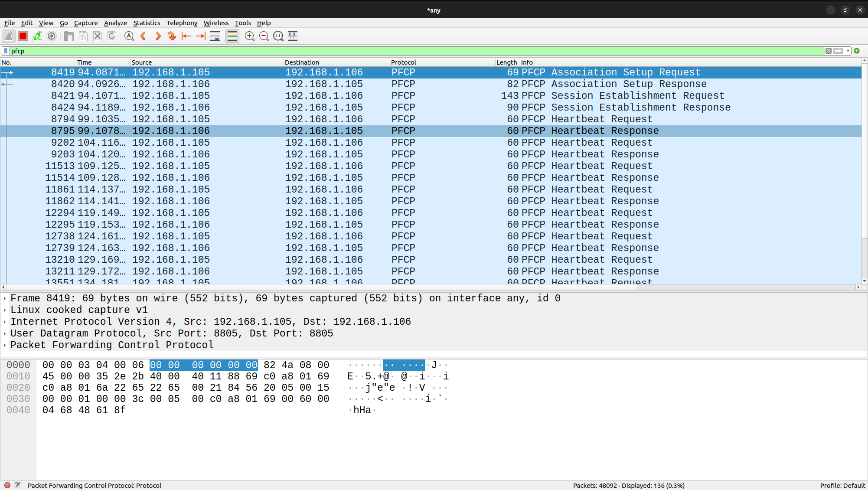Add a display filter button
868x490 pixels.
click(x=857, y=51)
